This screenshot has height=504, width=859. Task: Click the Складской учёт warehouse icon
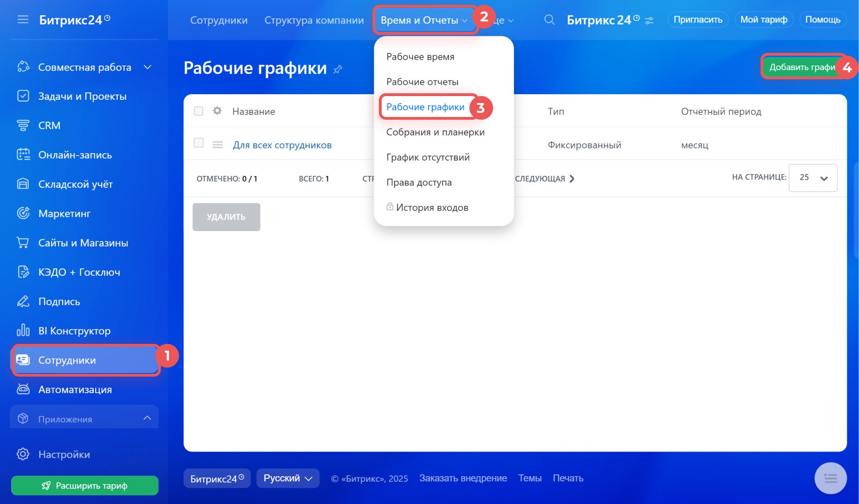pos(23,184)
